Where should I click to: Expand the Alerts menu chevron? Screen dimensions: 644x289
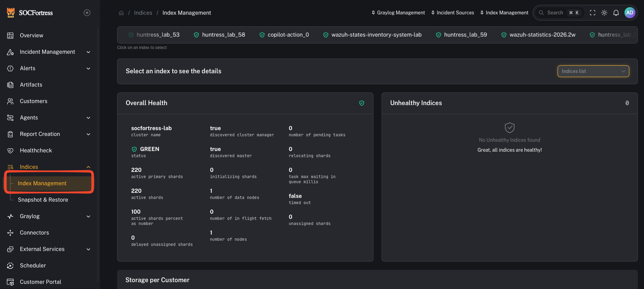coord(88,68)
